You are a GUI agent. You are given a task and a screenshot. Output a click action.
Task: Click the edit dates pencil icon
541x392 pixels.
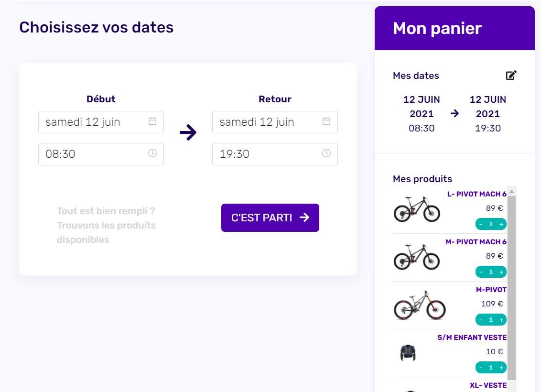coord(511,75)
